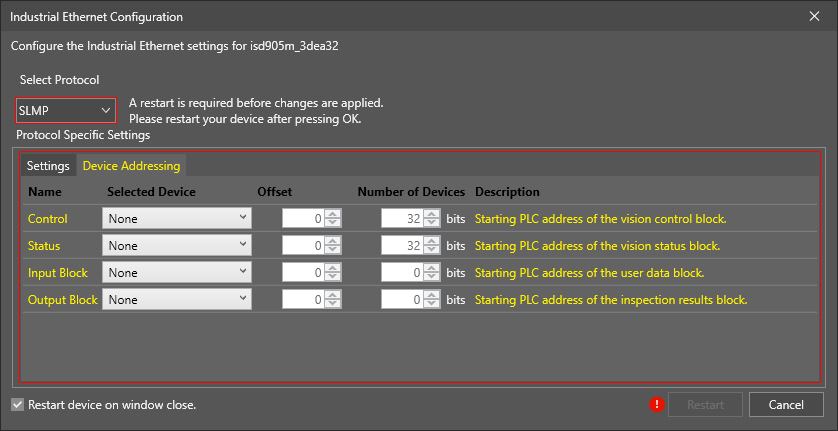Open Input Block Selected Device dropdown
Image resolution: width=838 pixels, height=431 pixels.
[176, 272]
